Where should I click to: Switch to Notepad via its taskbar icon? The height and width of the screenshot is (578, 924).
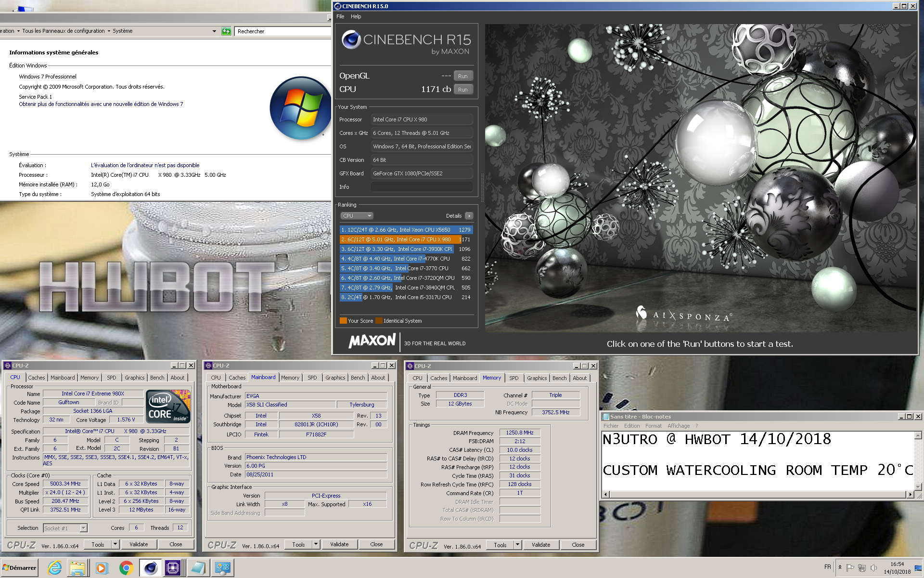click(198, 568)
